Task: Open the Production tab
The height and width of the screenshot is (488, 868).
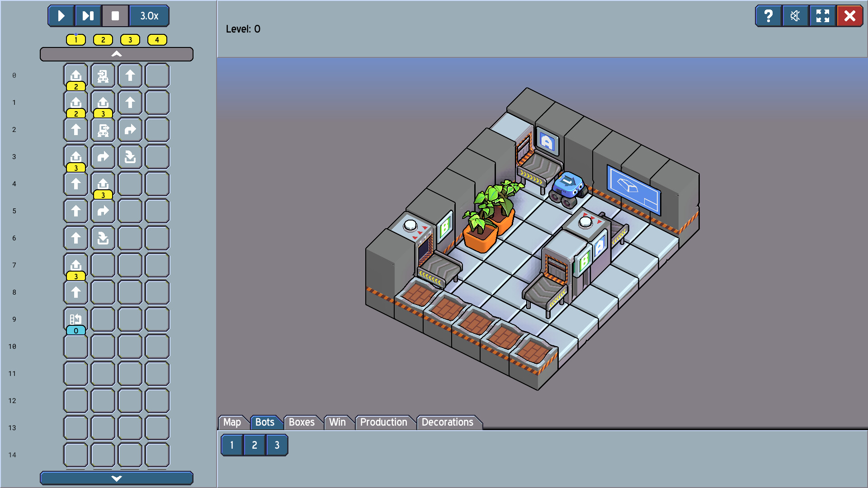Action: 383,422
